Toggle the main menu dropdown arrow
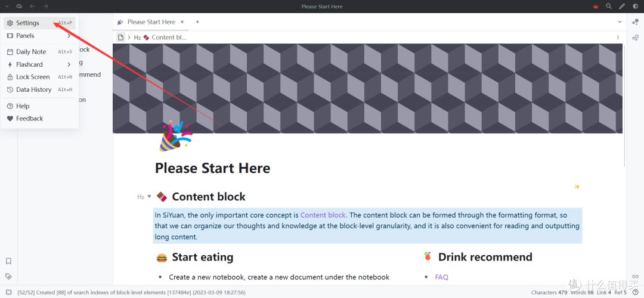 (x=7, y=6)
